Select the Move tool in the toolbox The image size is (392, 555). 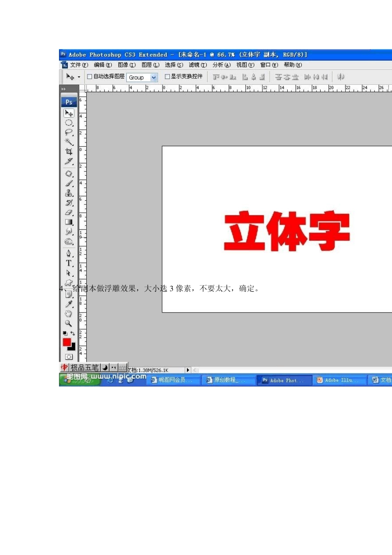[68, 113]
